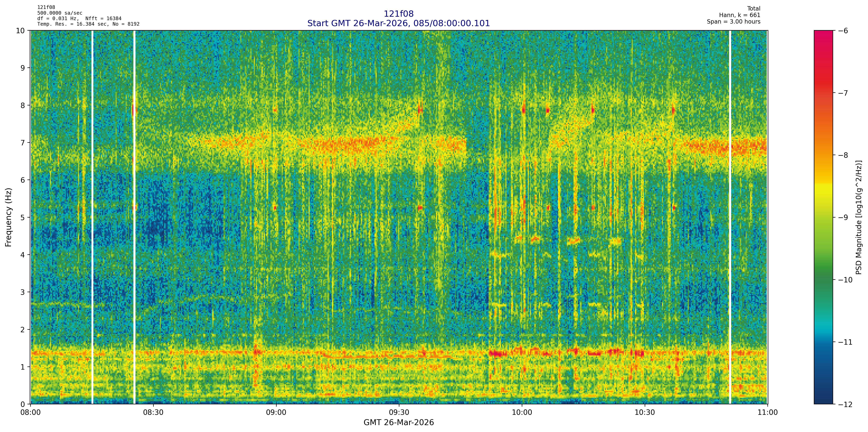Click the white data gap line near 08:15
The height and width of the screenshot is (432, 868).
point(92,216)
